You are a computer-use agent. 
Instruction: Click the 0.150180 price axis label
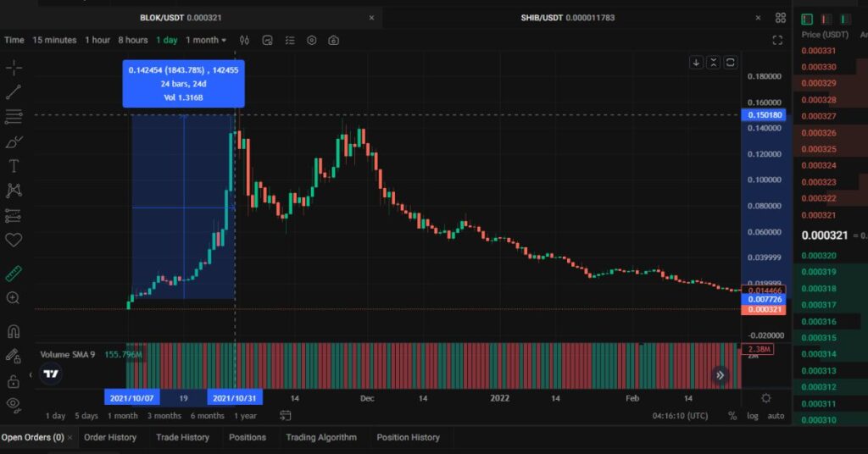coord(764,115)
